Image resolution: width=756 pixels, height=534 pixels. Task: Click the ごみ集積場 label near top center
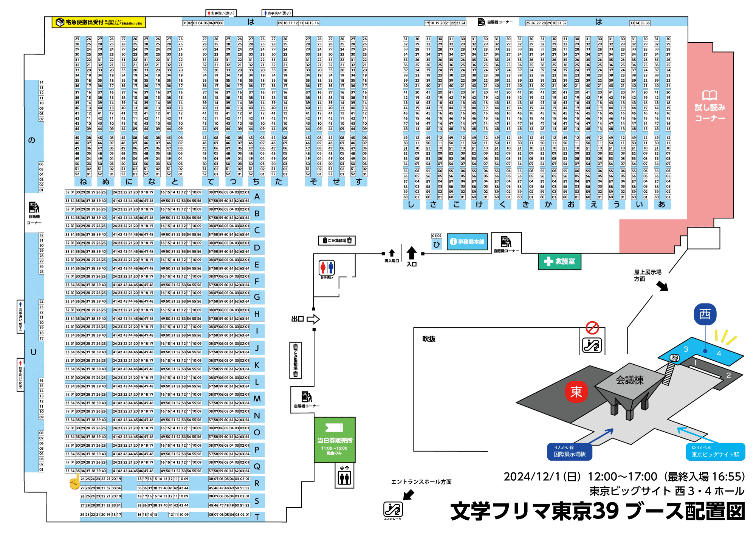[337, 240]
